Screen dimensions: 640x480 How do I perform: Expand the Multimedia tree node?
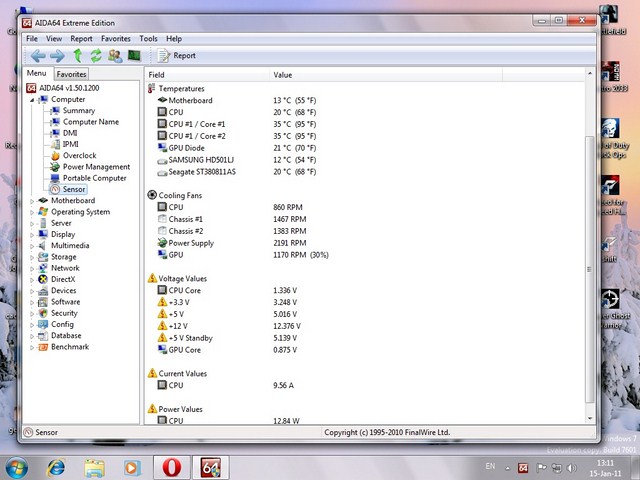click(x=32, y=246)
